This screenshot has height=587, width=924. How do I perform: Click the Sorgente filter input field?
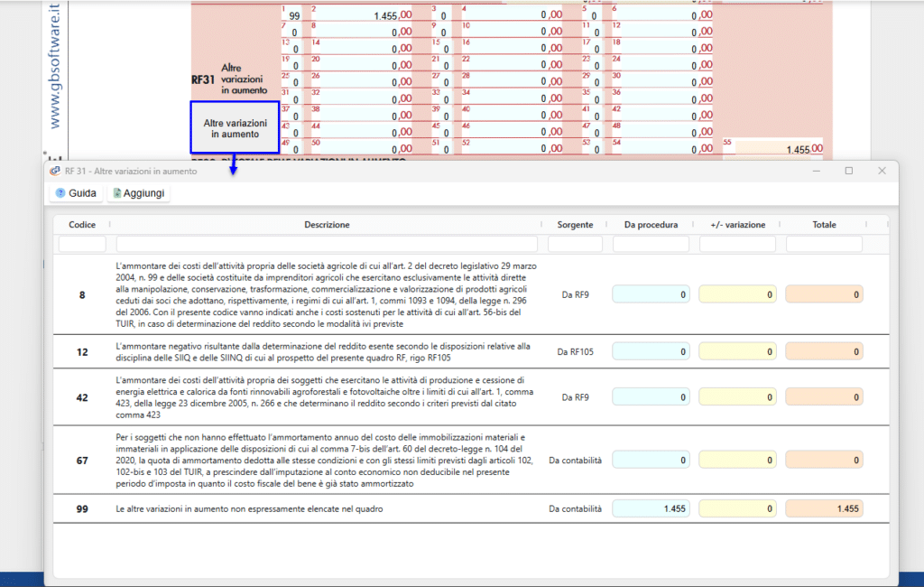coord(575,244)
